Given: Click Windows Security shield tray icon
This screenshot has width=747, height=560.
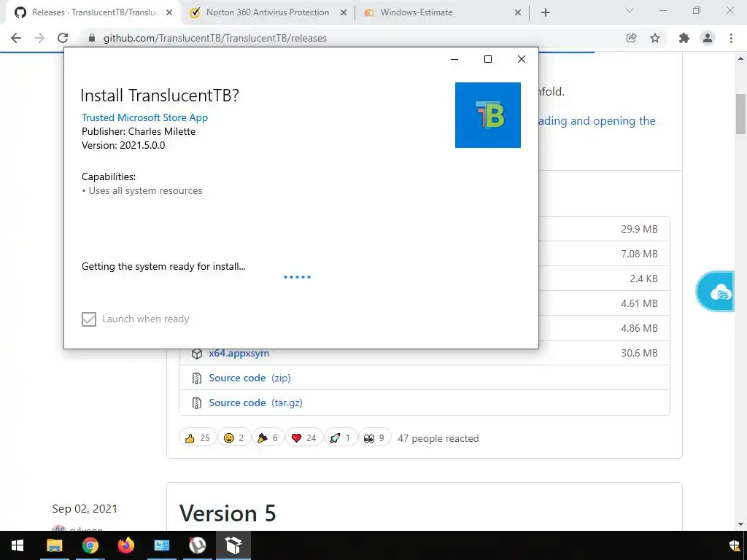Looking at the screenshot, I should [x=734, y=545].
